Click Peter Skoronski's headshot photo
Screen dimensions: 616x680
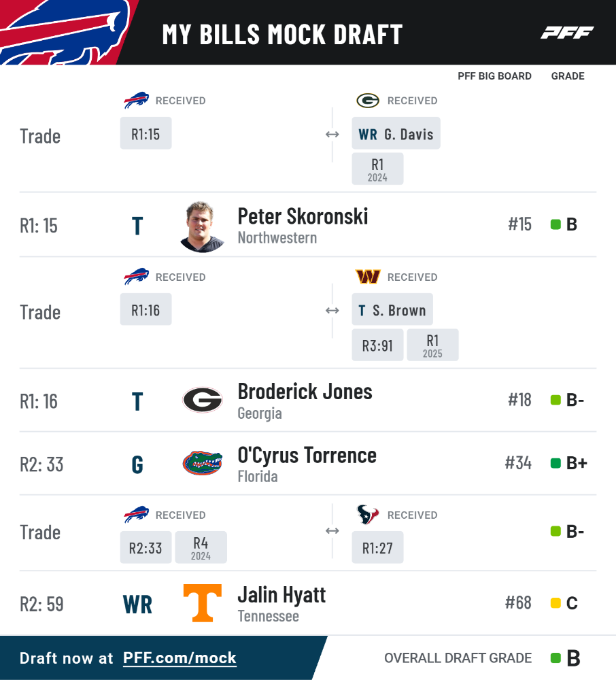pyautogui.click(x=201, y=226)
